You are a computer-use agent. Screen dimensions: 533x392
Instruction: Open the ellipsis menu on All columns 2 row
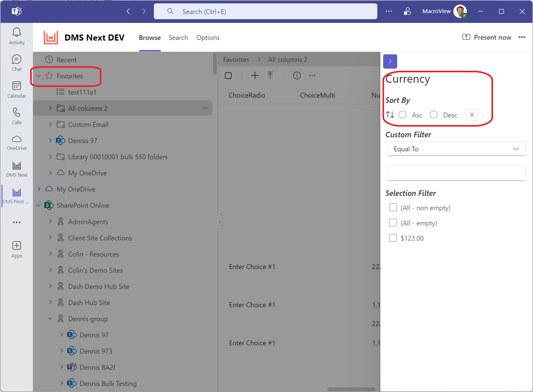pyautogui.click(x=205, y=108)
